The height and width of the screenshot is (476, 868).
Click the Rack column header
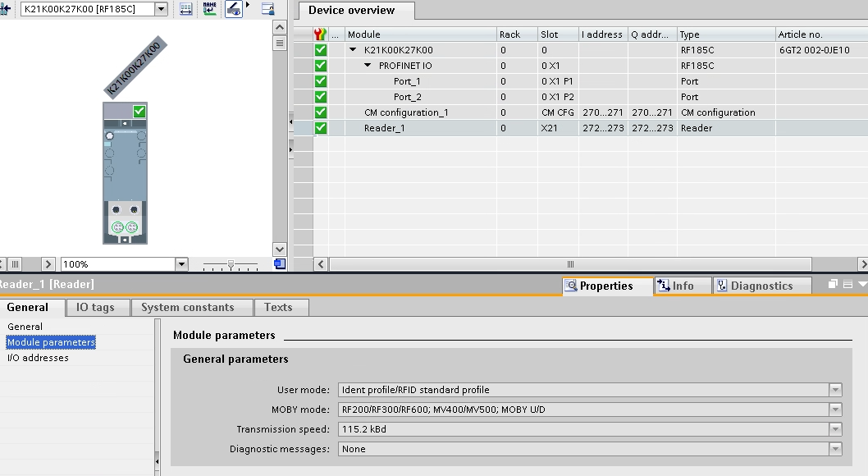click(517, 34)
